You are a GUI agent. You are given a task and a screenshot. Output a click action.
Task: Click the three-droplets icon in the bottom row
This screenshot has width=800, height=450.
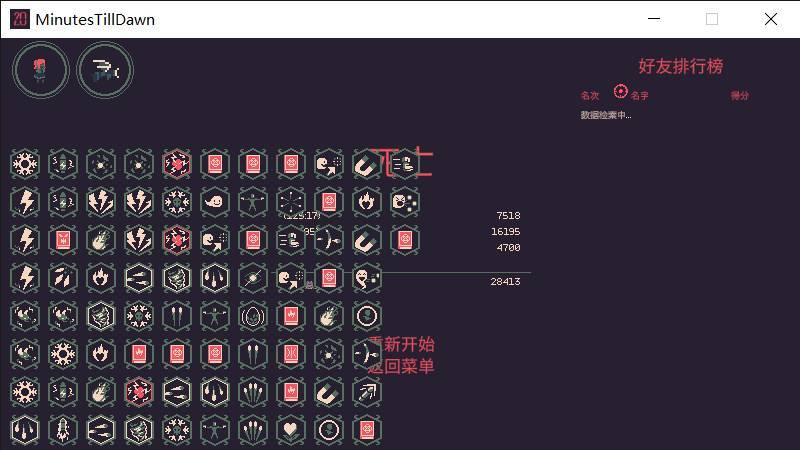[x=24, y=430]
